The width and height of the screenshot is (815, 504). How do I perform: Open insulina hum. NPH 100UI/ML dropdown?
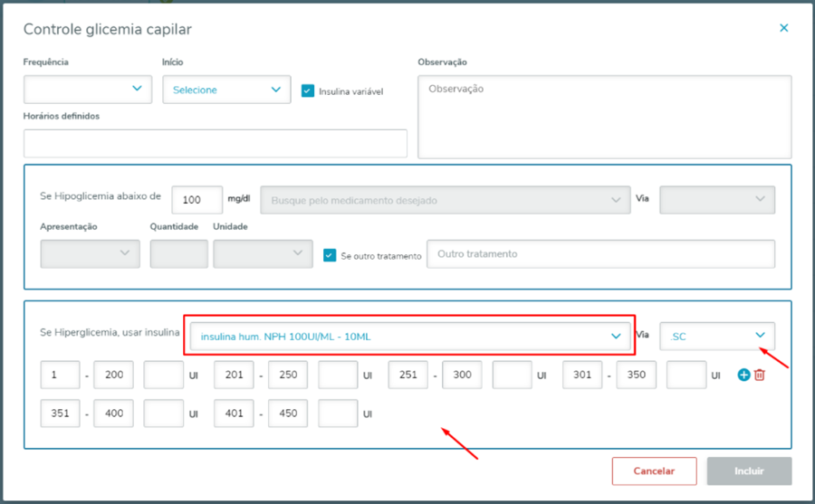point(410,337)
